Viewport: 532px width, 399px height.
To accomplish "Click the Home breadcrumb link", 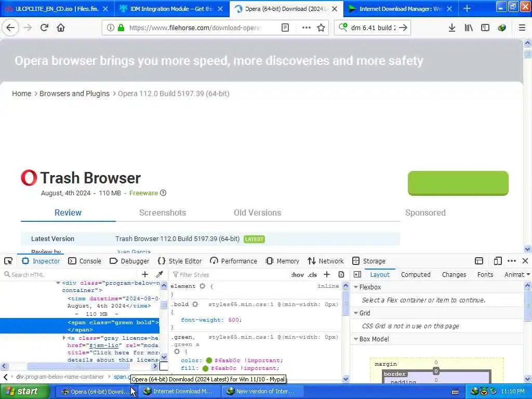I will [x=21, y=94].
